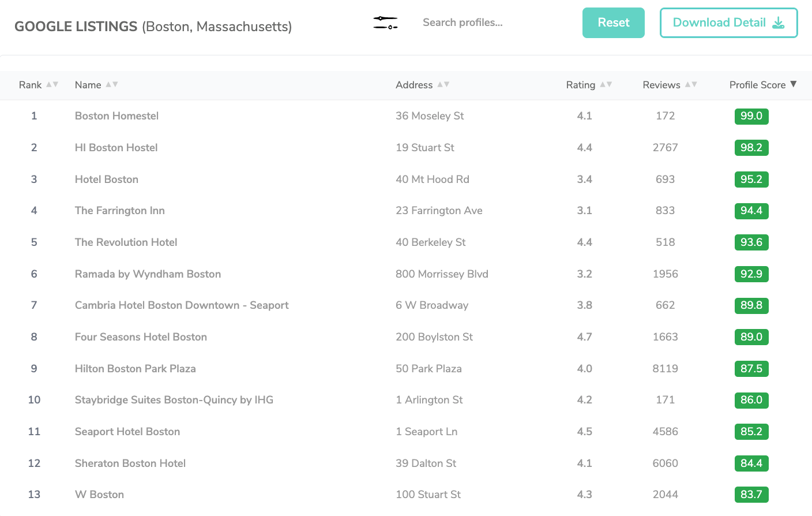Click the download icon in Download Detail
The image size is (812, 516).
pos(778,23)
